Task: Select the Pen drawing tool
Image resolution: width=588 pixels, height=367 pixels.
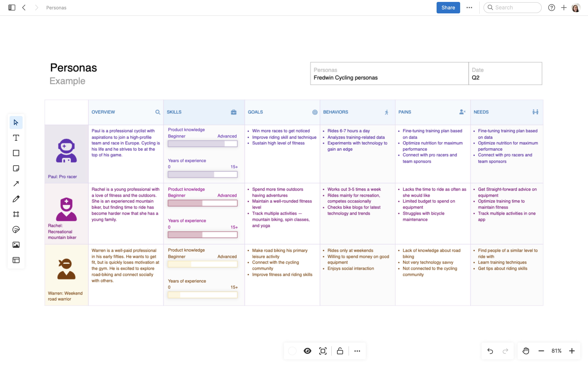Action: pyautogui.click(x=16, y=199)
